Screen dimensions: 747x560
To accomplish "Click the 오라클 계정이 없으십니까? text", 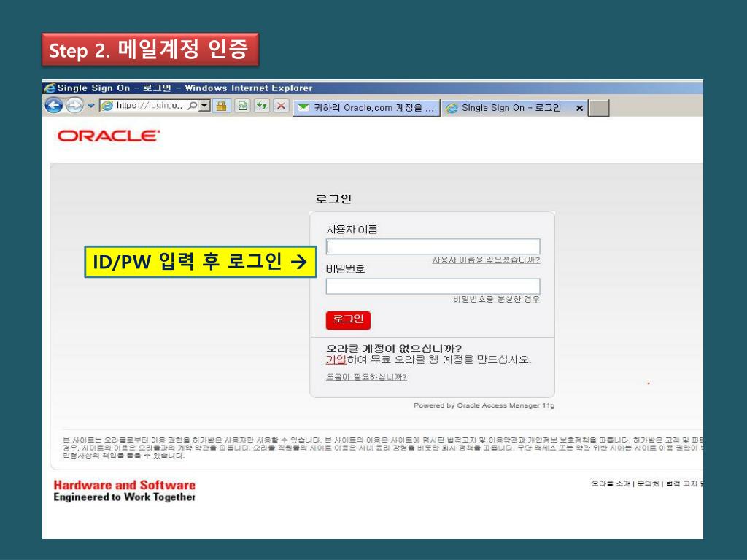I will tap(394, 349).
